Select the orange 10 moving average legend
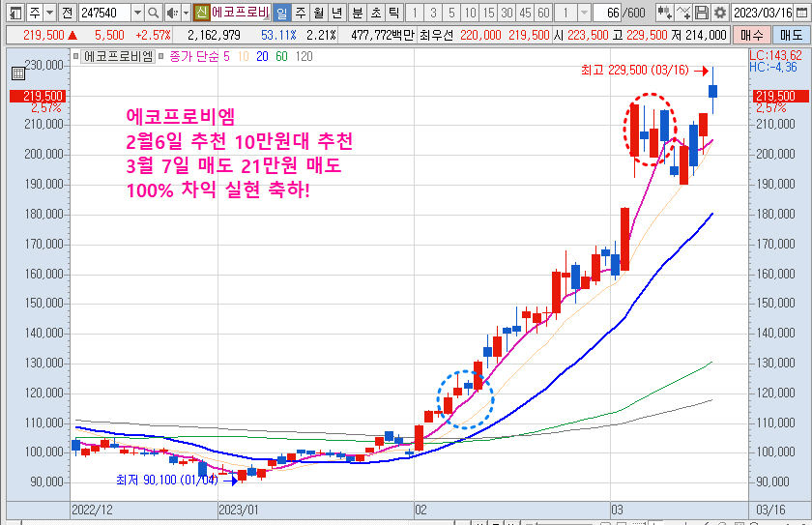The image size is (812, 525). point(244,56)
